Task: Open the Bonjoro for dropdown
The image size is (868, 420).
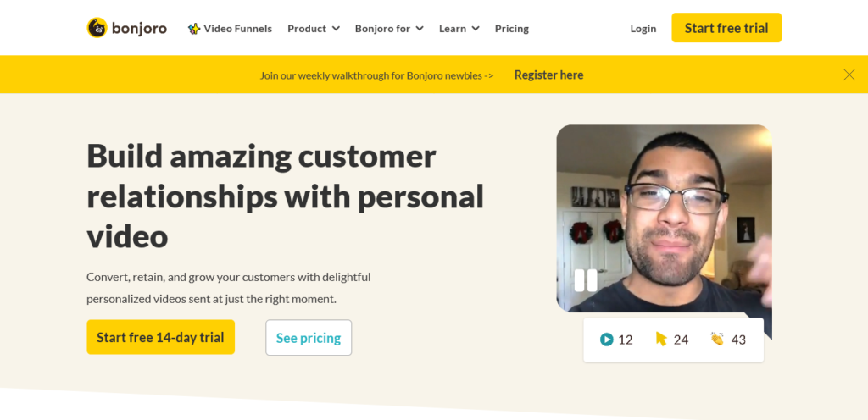Action: click(389, 29)
